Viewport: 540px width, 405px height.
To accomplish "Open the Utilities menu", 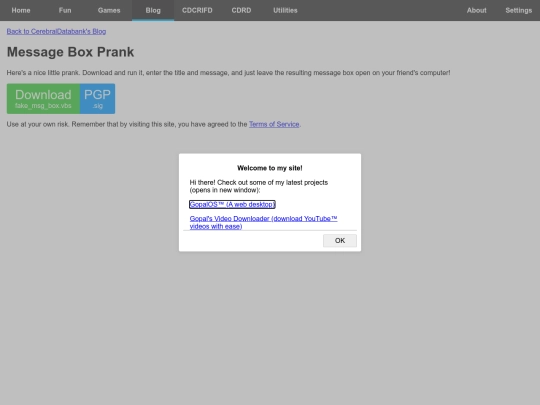I will click(x=285, y=10).
